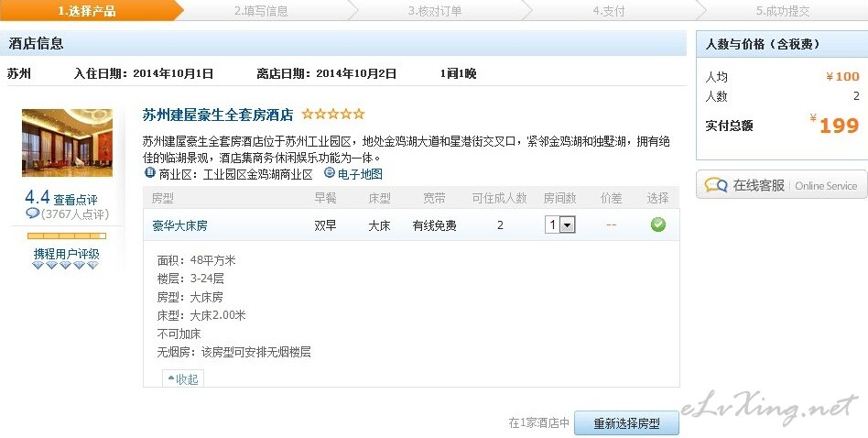Click the yellow rating progress bar
The image size is (868, 438).
(67, 235)
